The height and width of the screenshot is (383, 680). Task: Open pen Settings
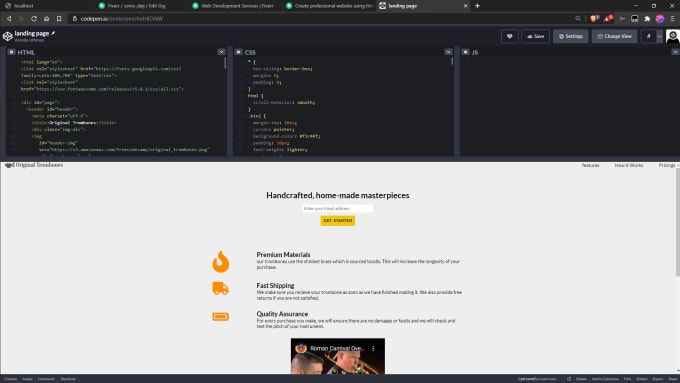(571, 36)
